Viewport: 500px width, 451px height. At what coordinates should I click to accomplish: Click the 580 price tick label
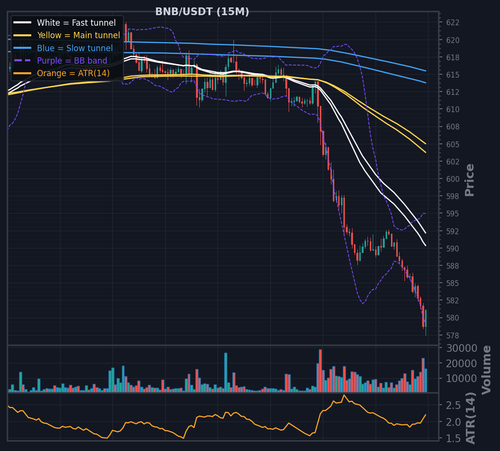coord(453,318)
